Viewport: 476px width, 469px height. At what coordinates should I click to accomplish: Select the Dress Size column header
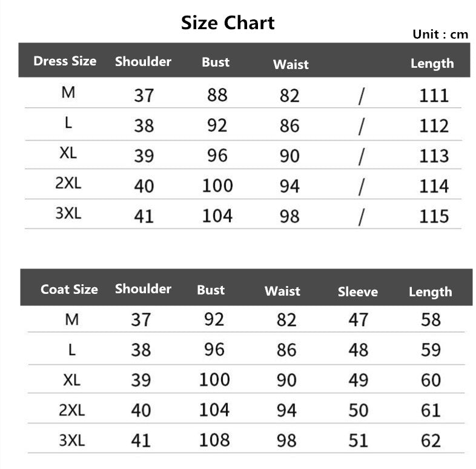pos(65,61)
